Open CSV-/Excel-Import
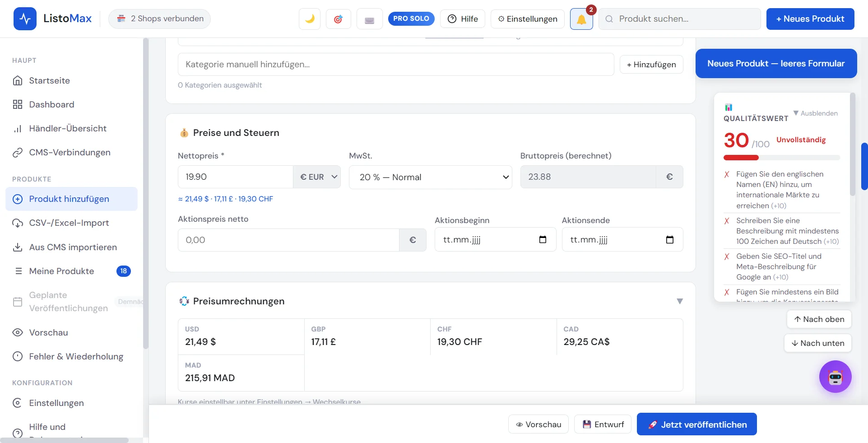The width and height of the screenshot is (868, 443). coord(71,223)
